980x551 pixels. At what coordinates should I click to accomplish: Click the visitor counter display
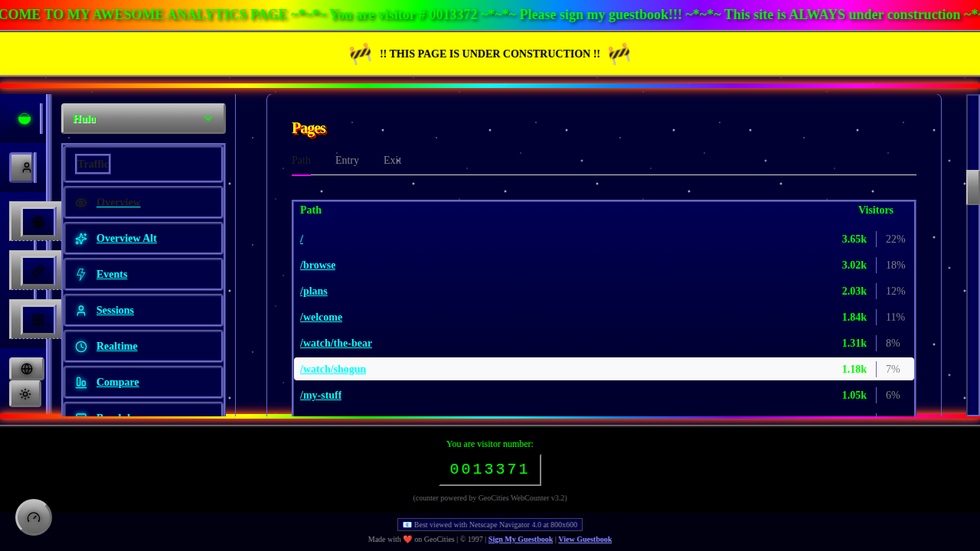point(490,468)
